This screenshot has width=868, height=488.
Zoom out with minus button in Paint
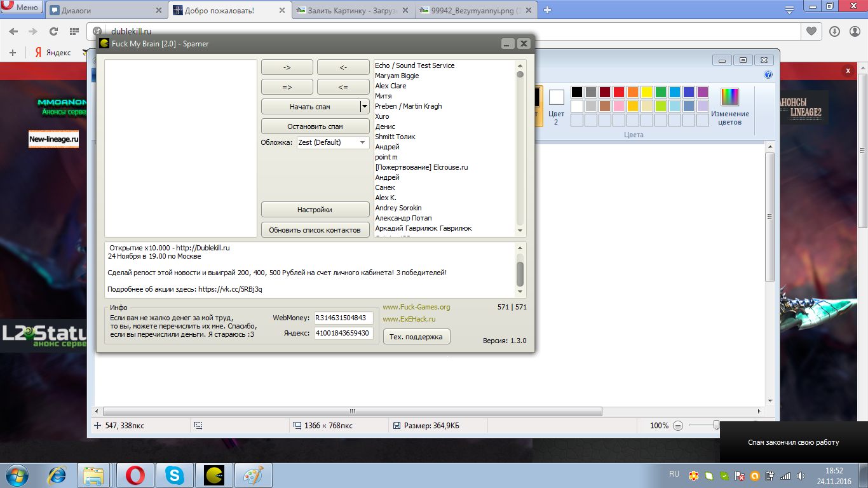click(678, 425)
